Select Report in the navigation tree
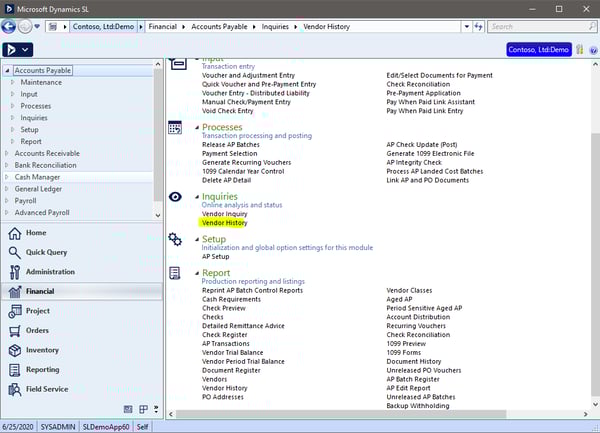 (31, 142)
